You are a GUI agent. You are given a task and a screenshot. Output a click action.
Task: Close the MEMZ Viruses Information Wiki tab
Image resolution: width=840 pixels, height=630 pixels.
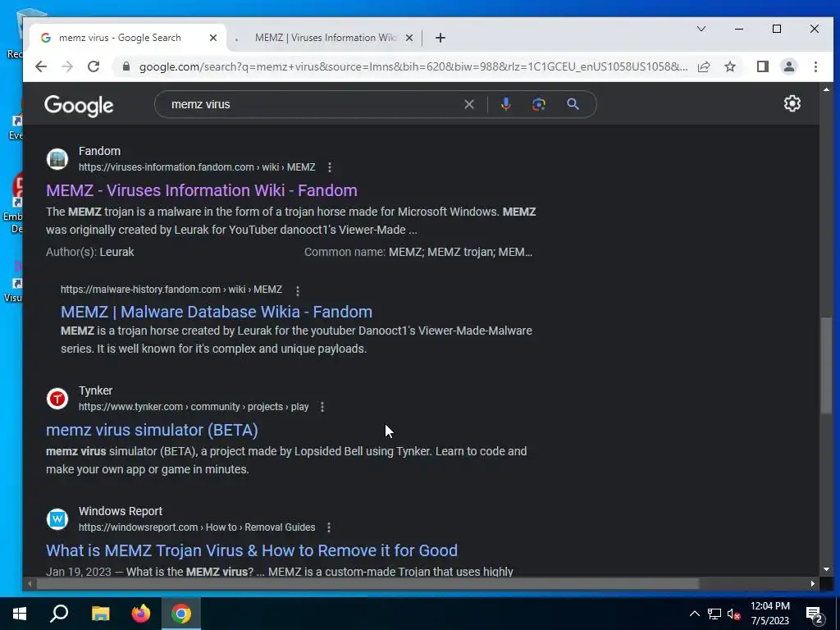click(x=409, y=38)
